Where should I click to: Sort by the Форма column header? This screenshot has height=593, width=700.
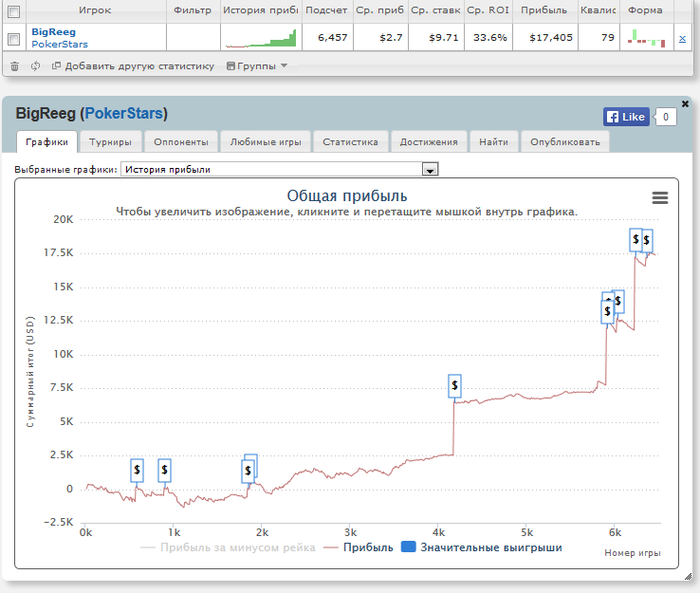(x=645, y=10)
